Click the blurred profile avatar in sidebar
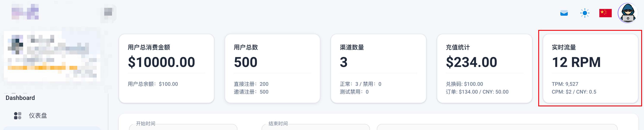This screenshot has width=644, height=130. pos(16,44)
